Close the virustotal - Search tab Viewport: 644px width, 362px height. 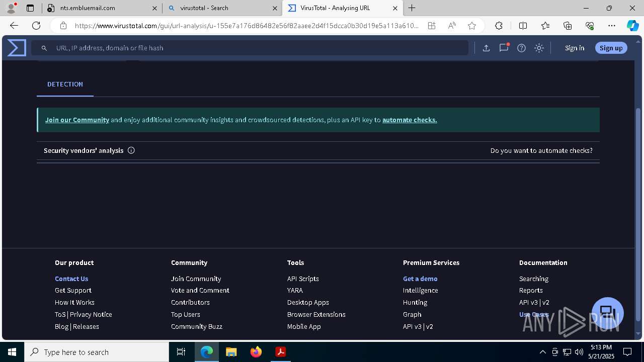(x=275, y=8)
